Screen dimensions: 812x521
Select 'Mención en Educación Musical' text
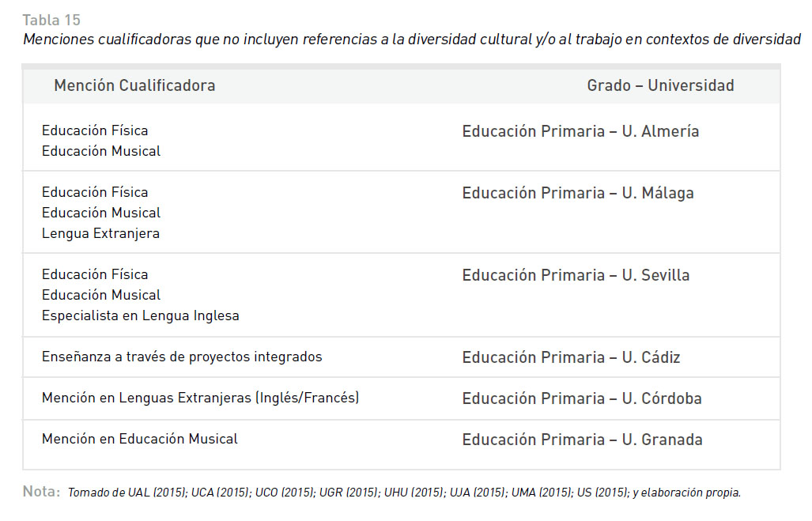point(140,439)
